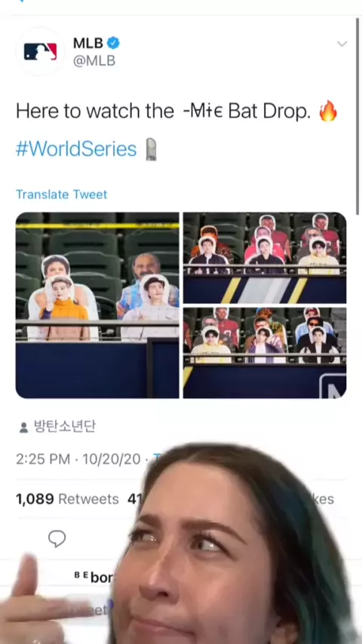The image size is (362, 644).
Task: Click the tagged-person silhouette icon
Action: coord(24,428)
